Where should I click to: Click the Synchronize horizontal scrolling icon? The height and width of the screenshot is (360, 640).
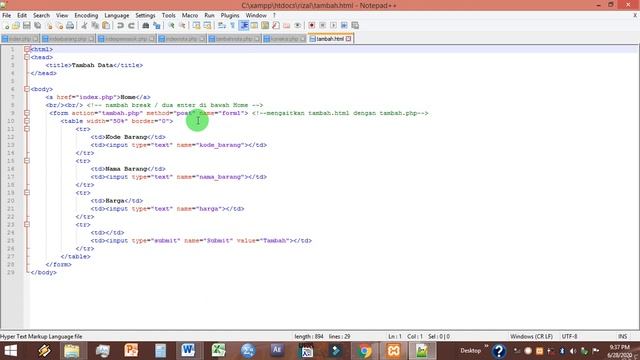coord(207,25)
